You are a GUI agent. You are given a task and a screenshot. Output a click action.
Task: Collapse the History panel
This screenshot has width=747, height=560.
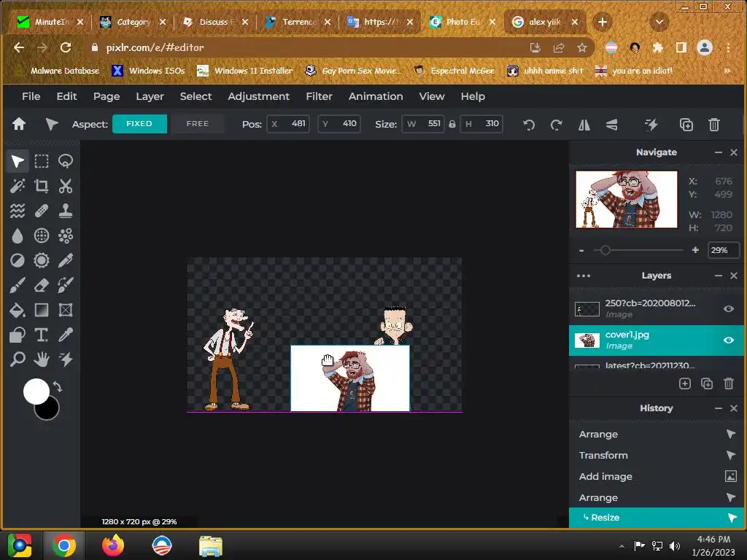click(719, 408)
